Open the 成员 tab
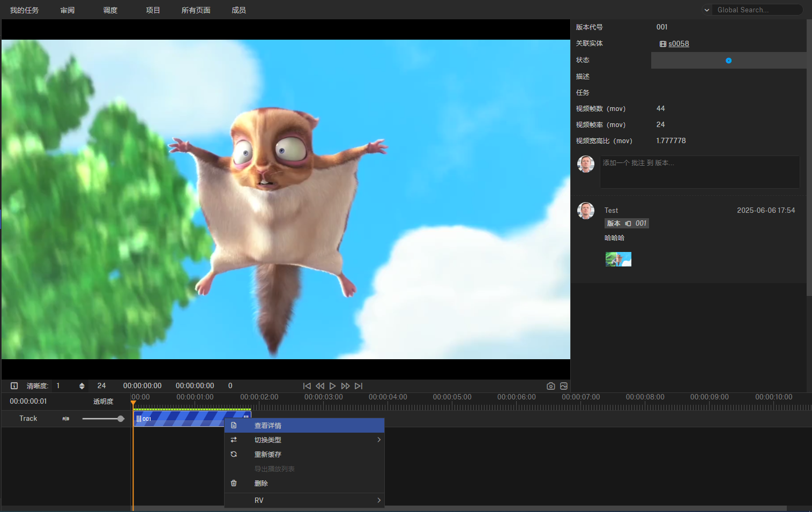The height and width of the screenshot is (512, 812). [239, 10]
